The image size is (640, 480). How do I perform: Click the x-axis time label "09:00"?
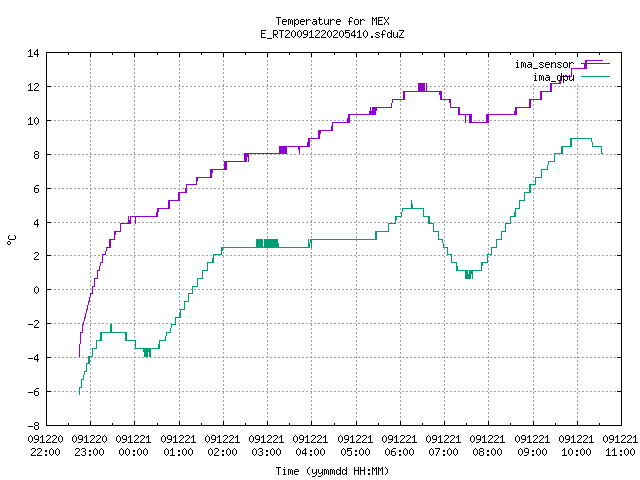tap(533, 452)
